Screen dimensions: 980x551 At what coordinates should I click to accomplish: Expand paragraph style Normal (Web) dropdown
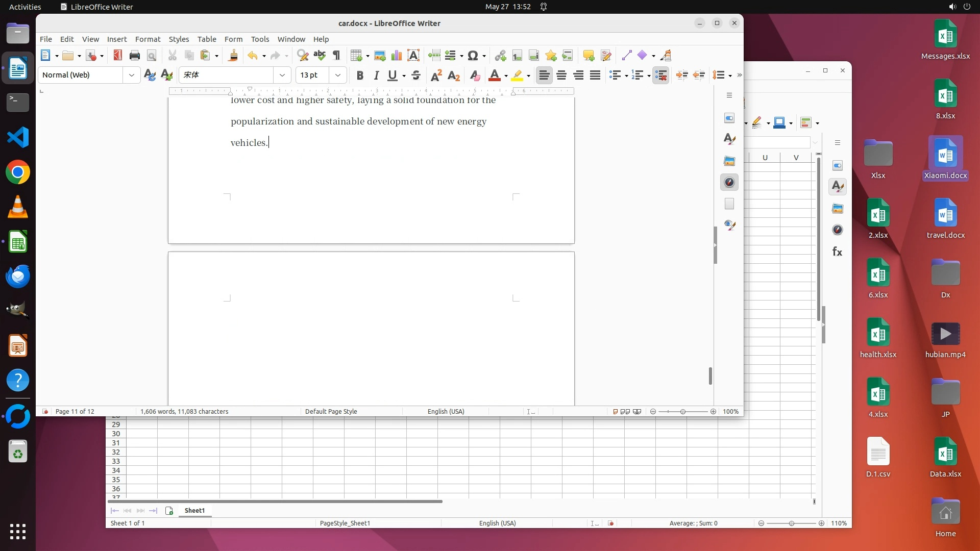pyautogui.click(x=132, y=75)
